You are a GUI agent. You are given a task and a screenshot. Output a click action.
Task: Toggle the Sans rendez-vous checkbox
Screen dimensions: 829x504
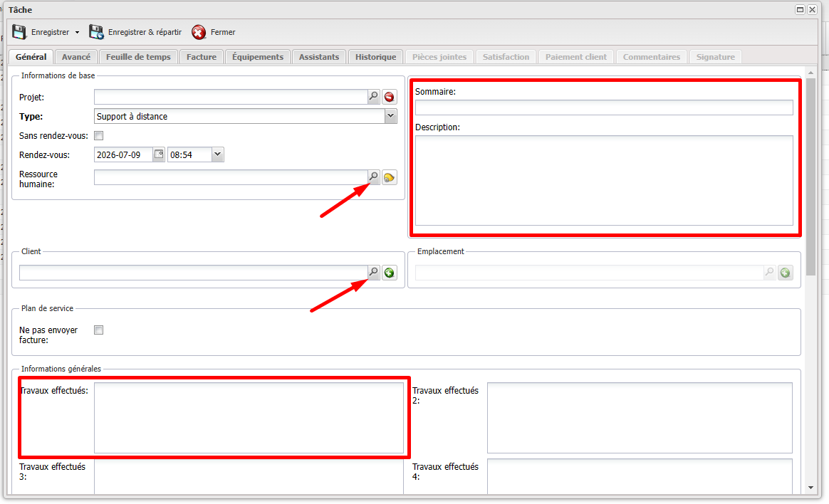(99, 136)
